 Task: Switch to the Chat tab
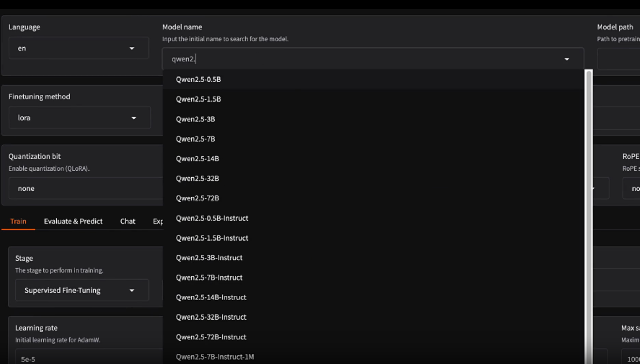click(128, 221)
